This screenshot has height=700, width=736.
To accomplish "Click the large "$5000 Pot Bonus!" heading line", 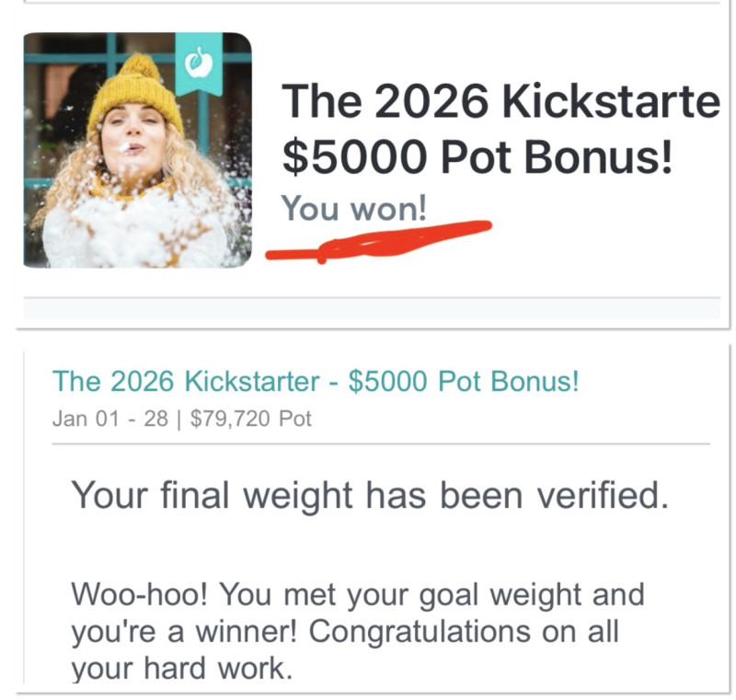I will pyautogui.click(x=477, y=157).
